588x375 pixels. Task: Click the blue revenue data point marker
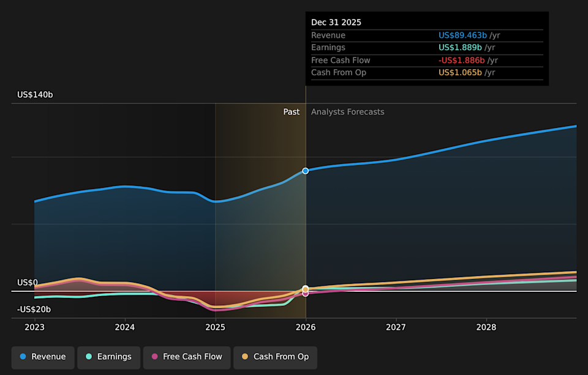point(305,171)
